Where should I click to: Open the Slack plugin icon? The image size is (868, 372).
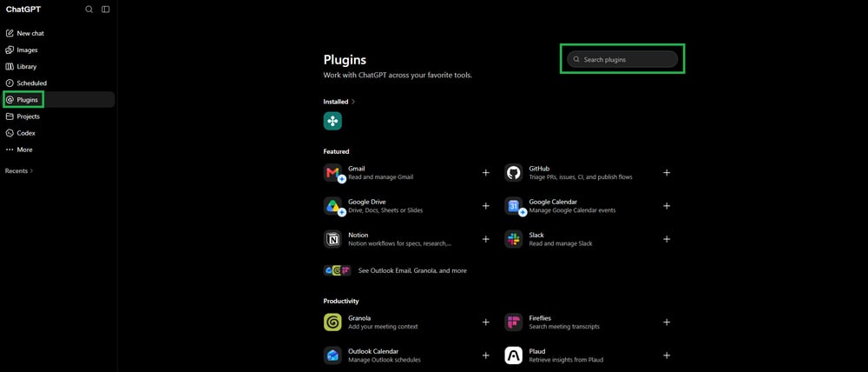click(x=513, y=240)
